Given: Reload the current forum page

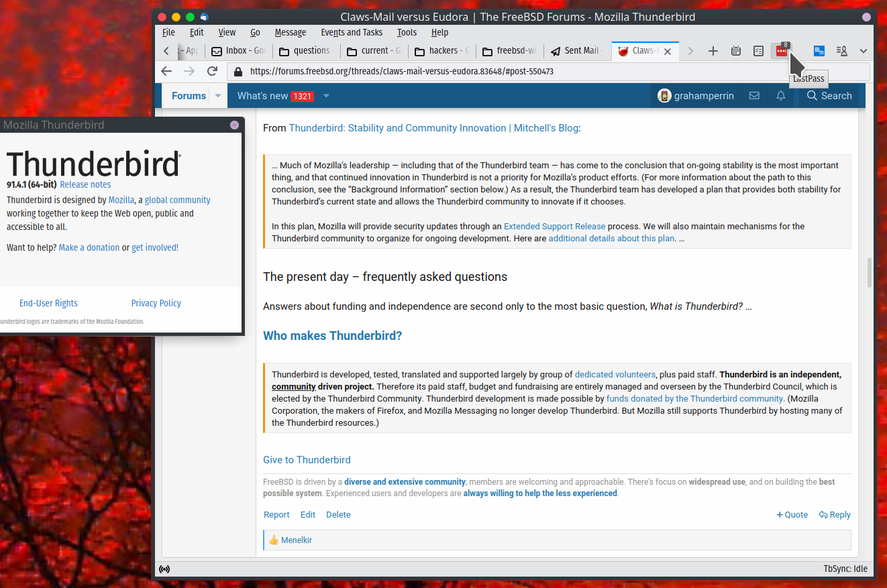Looking at the screenshot, I should 212,71.
